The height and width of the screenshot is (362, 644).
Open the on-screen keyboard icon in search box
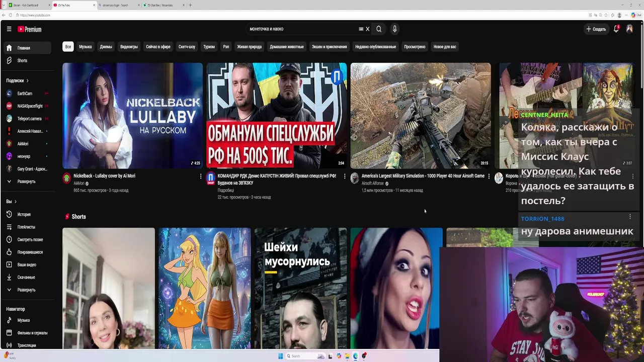361,29
